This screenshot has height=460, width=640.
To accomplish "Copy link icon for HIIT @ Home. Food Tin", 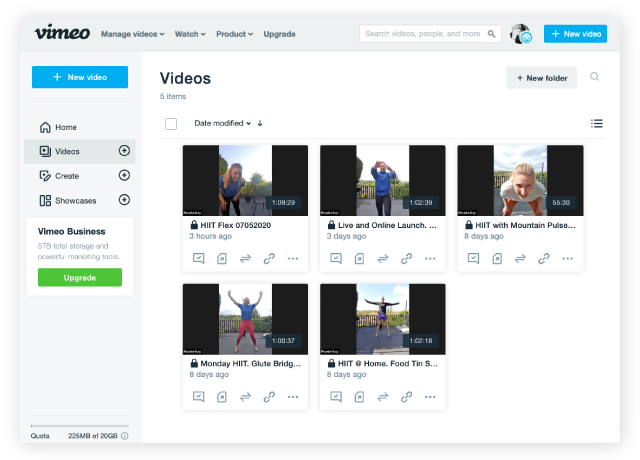I will click(407, 397).
